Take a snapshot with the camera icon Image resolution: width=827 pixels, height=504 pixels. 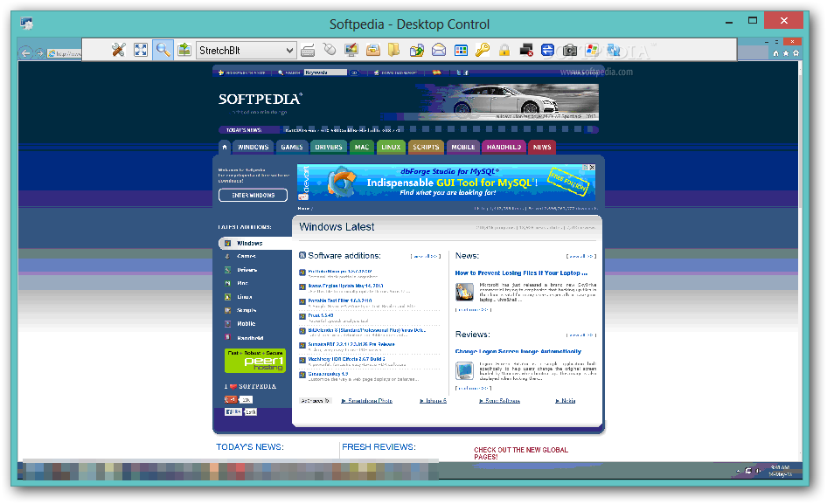pos(570,51)
